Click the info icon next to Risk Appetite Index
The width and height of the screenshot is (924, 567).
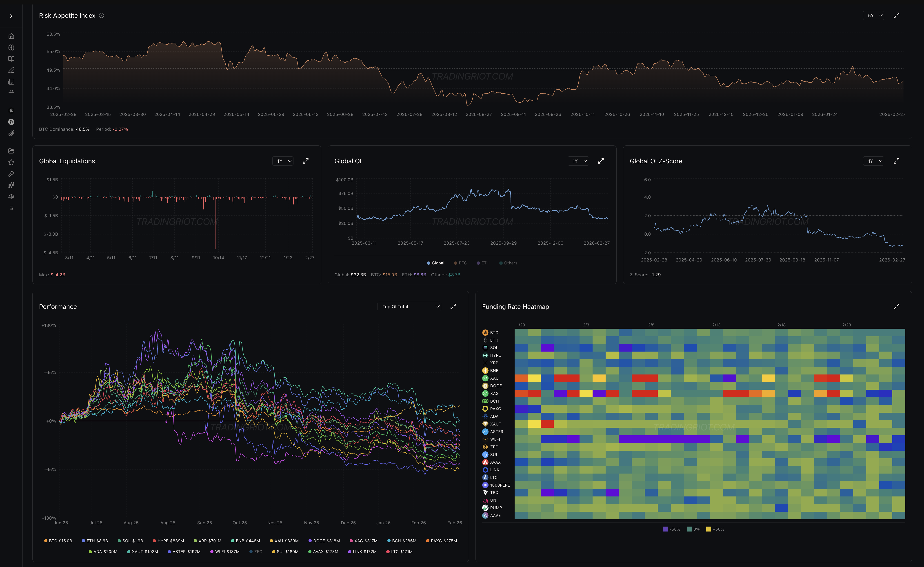(x=101, y=15)
